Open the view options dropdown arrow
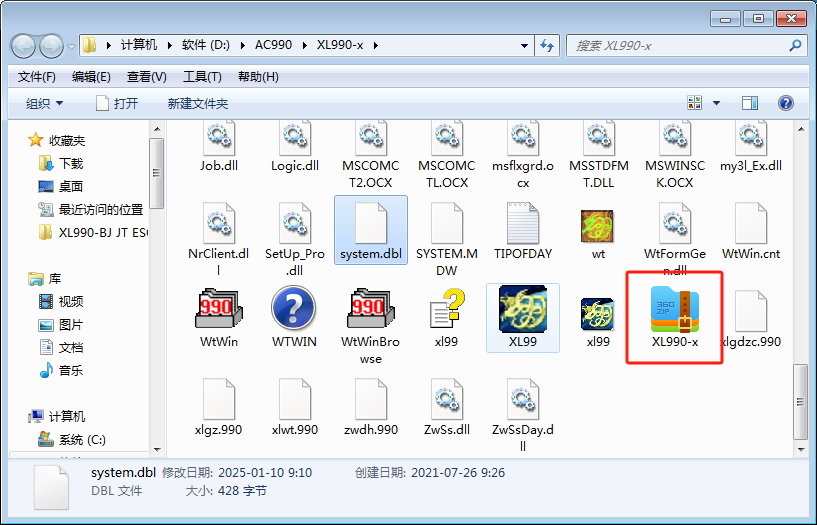Screen dimensions: 817x525 716,103
